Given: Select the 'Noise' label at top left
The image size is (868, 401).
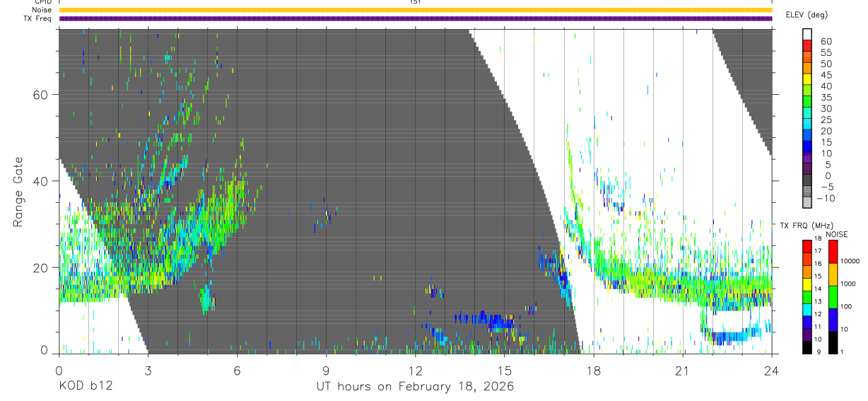Looking at the screenshot, I should click(43, 10).
